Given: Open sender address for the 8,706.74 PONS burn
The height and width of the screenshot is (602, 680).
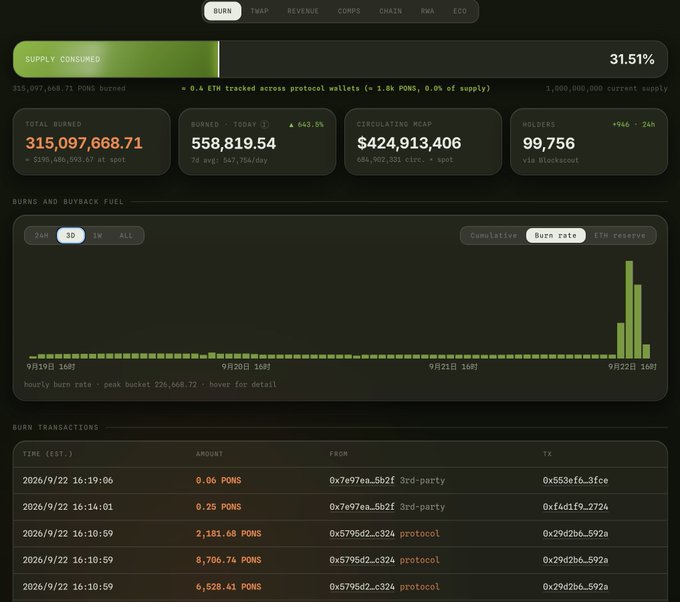Looking at the screenshot, I should tap(362, 560).
